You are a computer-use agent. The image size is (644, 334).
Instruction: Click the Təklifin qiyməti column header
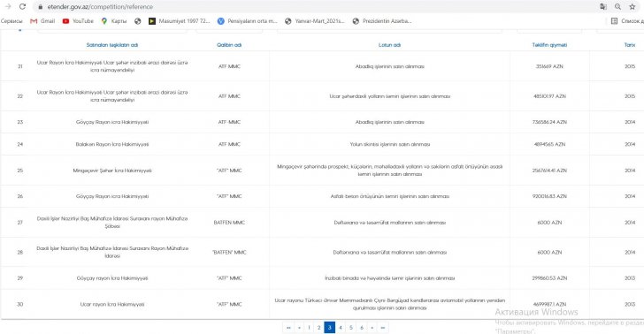549,45
